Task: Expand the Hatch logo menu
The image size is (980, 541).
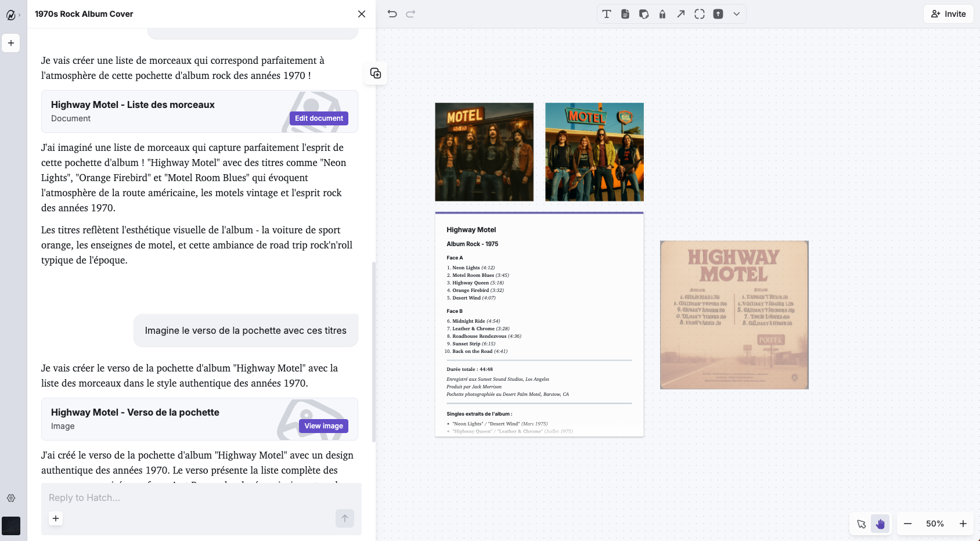Action: tap(12, 15)
